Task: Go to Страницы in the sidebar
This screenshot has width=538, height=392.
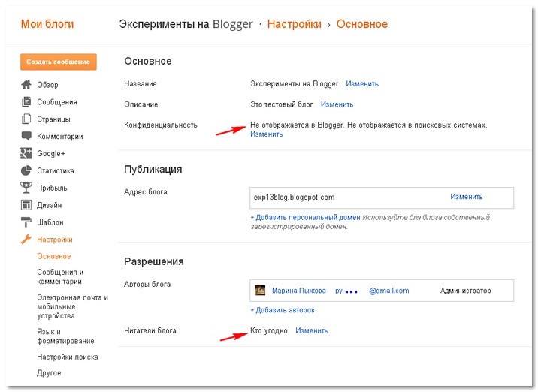Action: coord(53,119)
